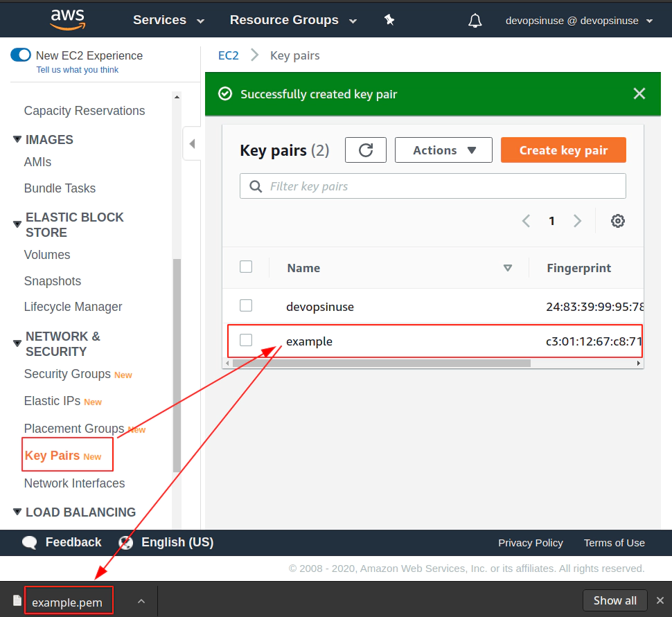This screenshot has width=672, height=617.
Task: Click the table scroll left arrow
Action: (x=227, y=364)
